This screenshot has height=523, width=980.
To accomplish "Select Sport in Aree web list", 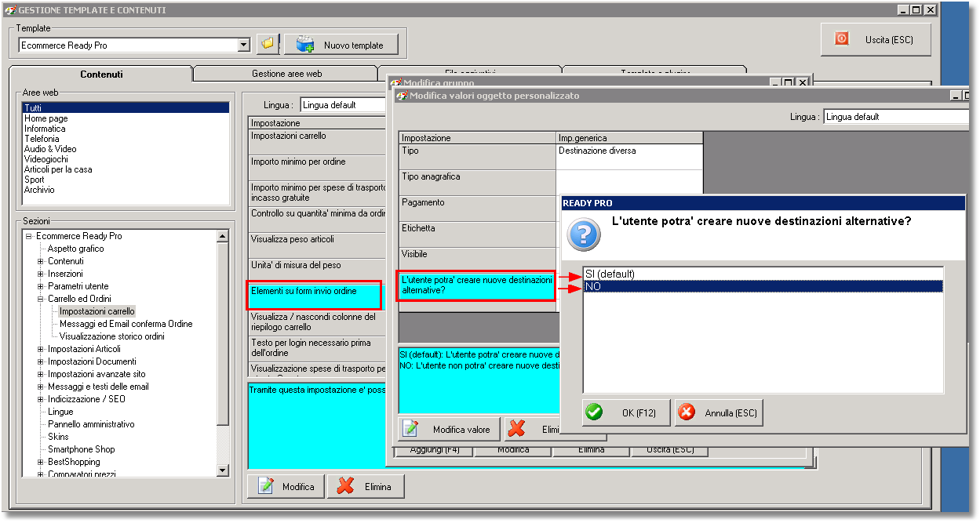I will [126, 180].
